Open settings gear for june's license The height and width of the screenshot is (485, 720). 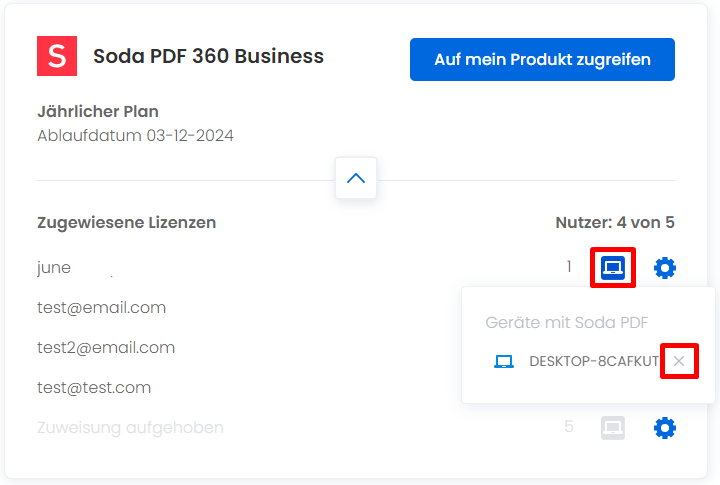tap(664, 268)
